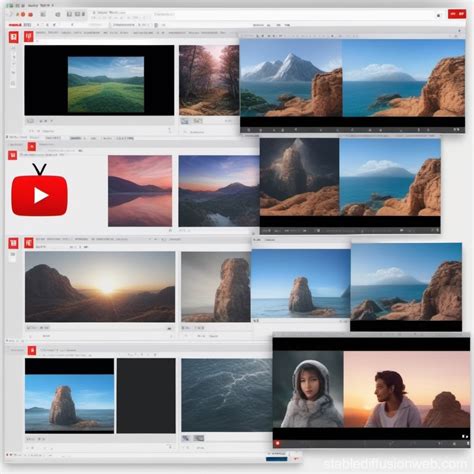This screenshot has width=474, height=474.
Task: Click the leftmost red icon above the meadow preview
Action: tap(14, 37)
